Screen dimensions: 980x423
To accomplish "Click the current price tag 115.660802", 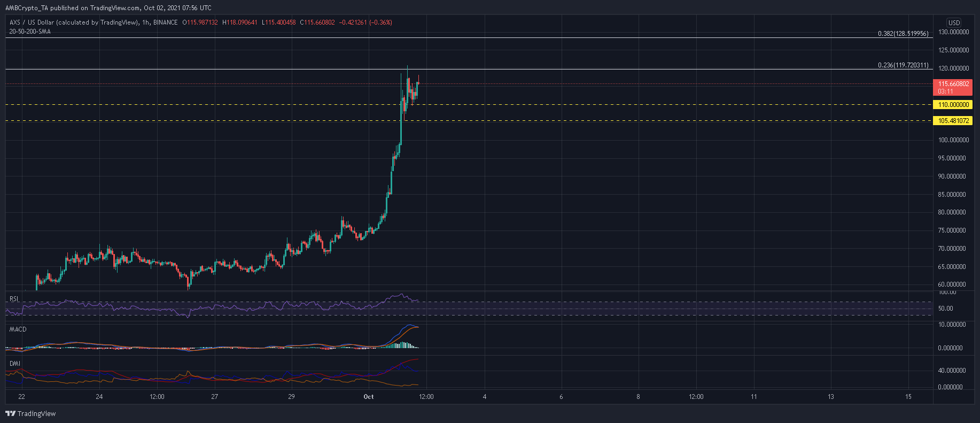I will pyautogui.click(x=953, y=87).
